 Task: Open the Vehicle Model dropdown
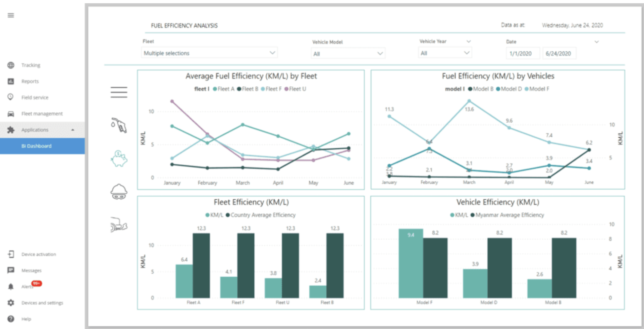(x=348, y=53)
